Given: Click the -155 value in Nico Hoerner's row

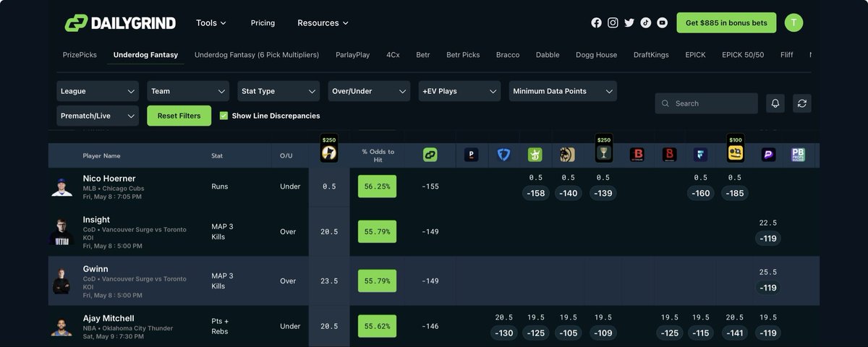Looking at the screenshot, I should tap(430, 187).
